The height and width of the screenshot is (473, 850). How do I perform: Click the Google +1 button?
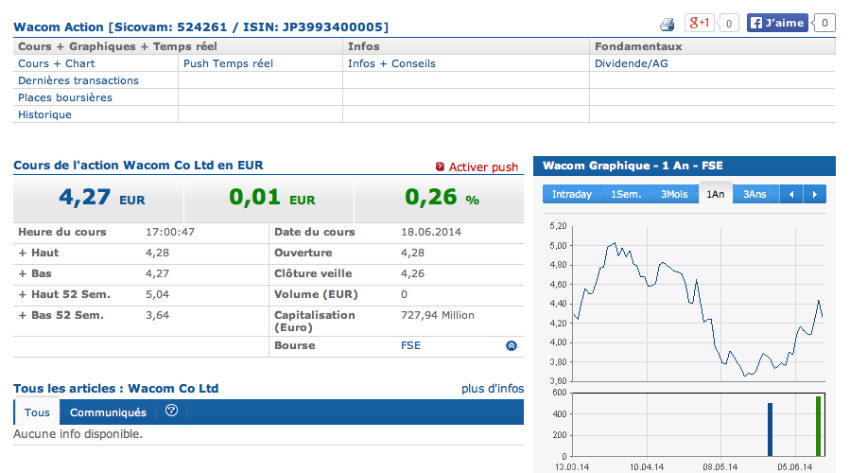(699, 23)
